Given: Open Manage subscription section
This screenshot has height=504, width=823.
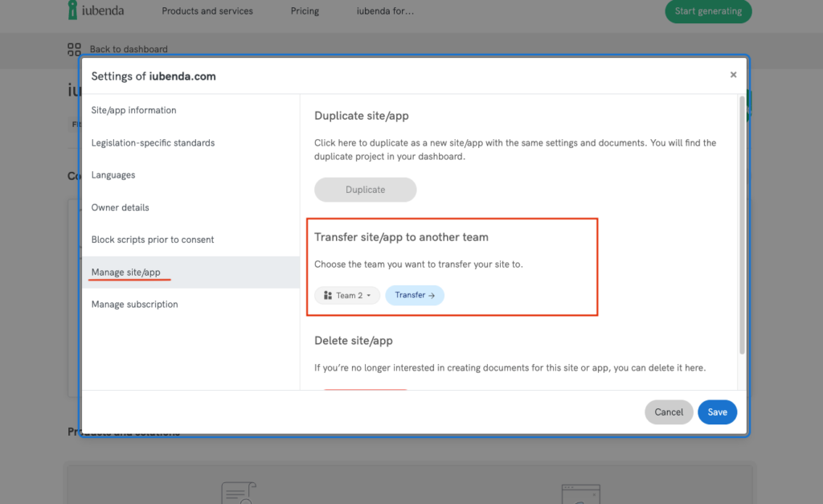Looking at the screenshot, I should 134,305.
